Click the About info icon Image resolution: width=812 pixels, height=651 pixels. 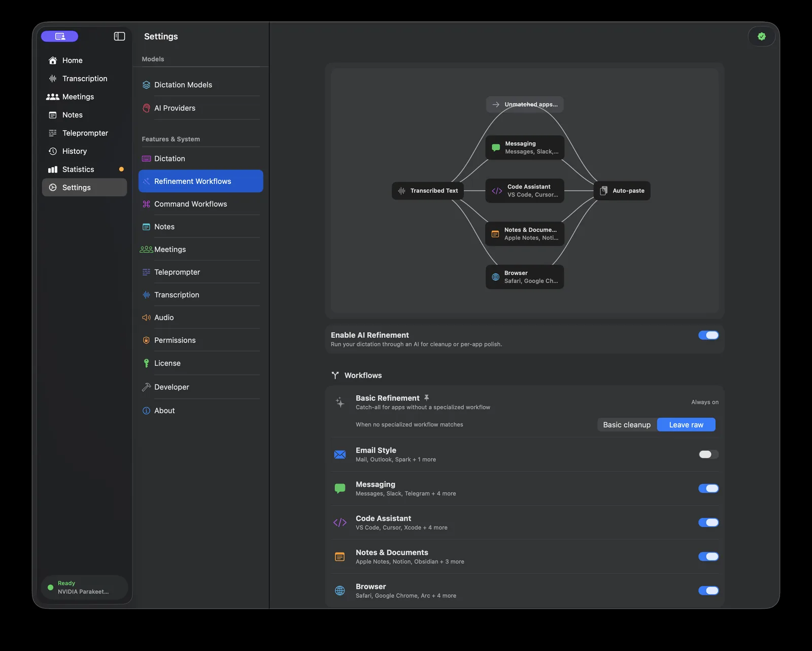click(146, 411)
